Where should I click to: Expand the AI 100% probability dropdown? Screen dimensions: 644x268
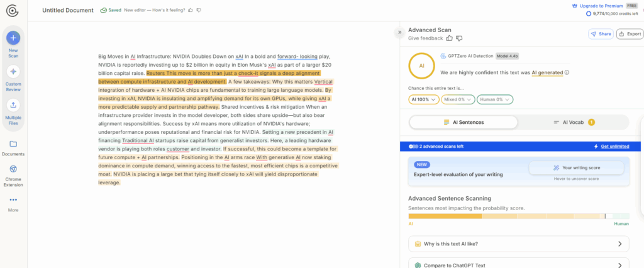(x=423, y=99)
